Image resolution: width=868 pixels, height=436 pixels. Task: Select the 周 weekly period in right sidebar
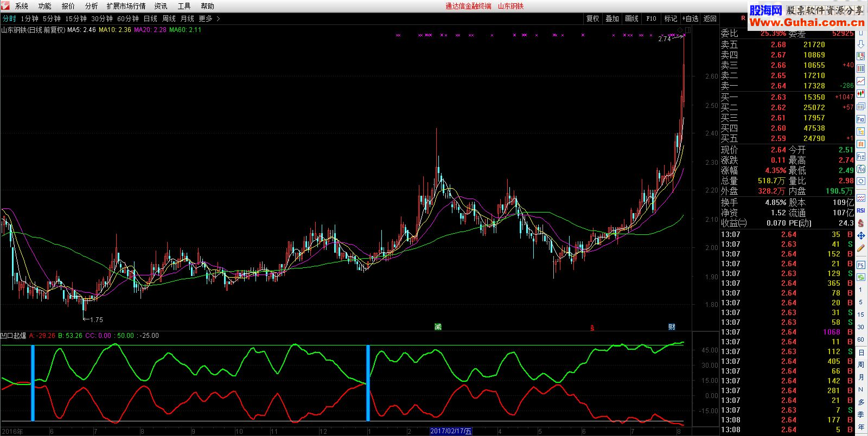[x=861, y=364]
